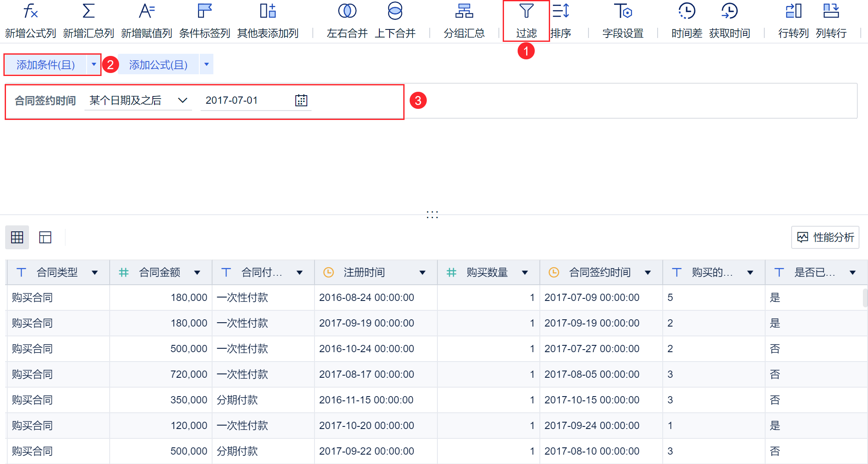The image size is (868, 464).
Task: Expand the 添加公式(且) dropdown arrow
Action: coord(207,64)
